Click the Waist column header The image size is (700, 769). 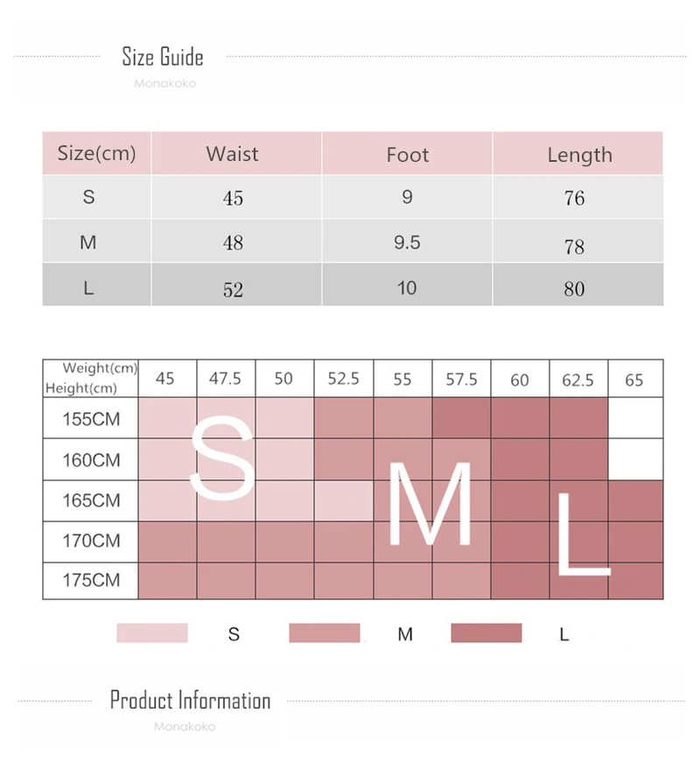(x=233, y=154)
